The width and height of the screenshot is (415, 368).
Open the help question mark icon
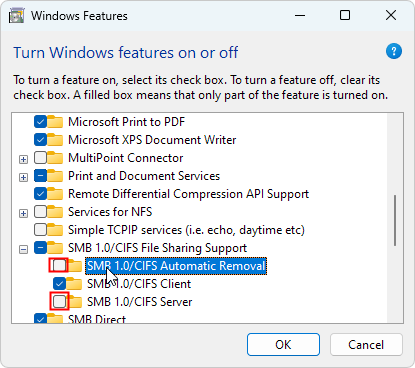(394, 51)
